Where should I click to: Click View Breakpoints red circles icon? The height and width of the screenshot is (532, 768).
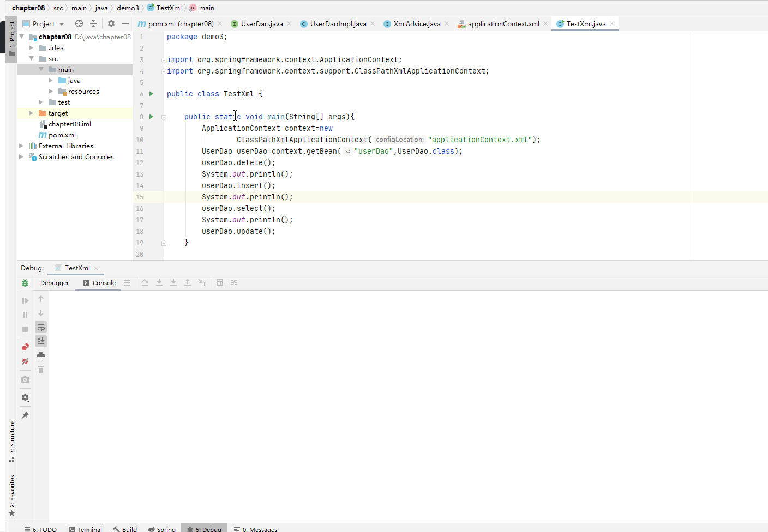click(x=25, y=347)
